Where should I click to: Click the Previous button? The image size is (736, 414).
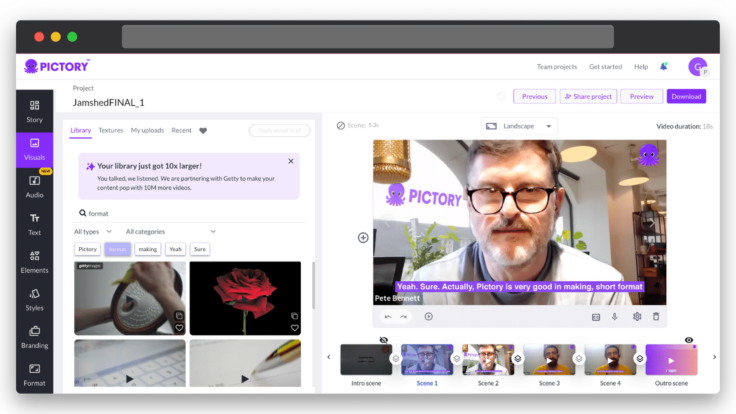[x=535, y=96]
